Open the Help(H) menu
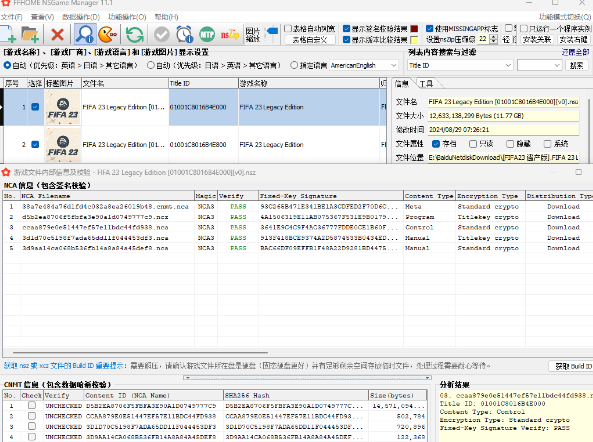Screen dimensions: 593x442 click(x=166, y=17)
